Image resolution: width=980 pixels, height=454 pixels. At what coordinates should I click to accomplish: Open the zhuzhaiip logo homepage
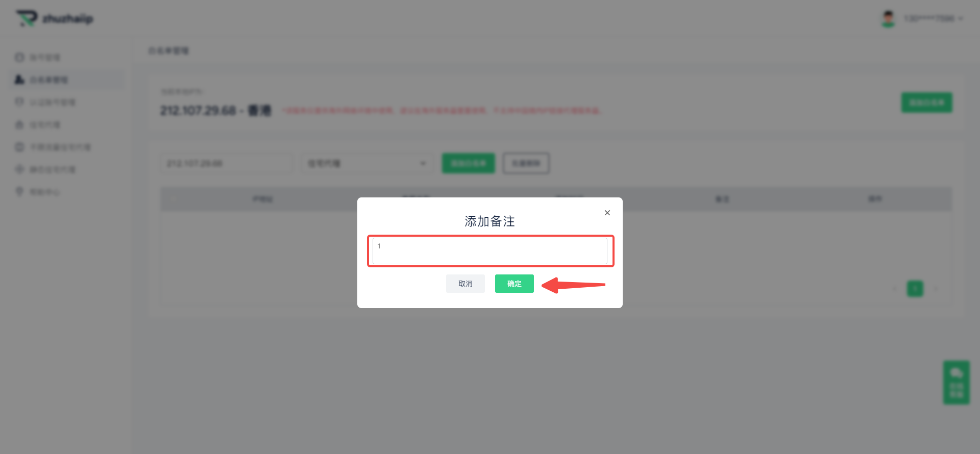click(54, 19)
